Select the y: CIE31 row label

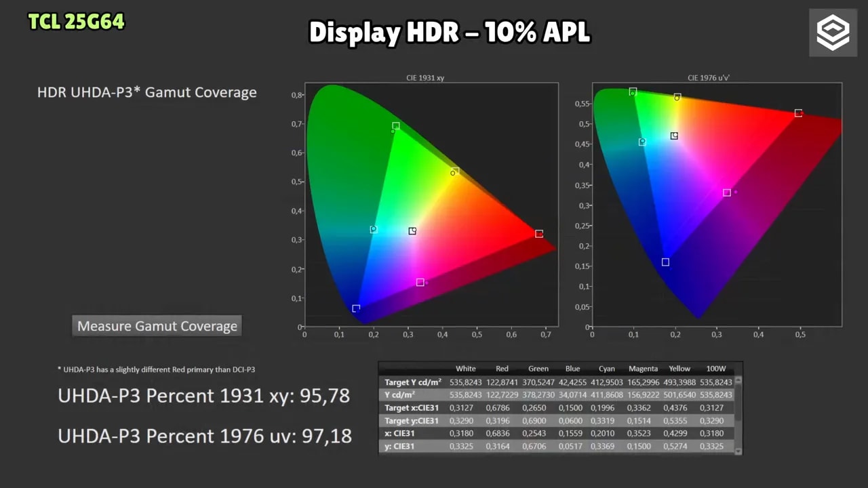400,447
